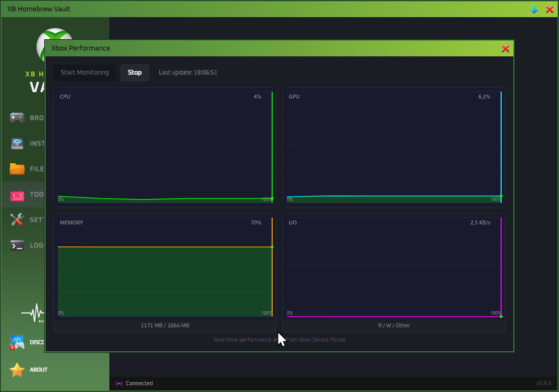Close the XB Homebrew Vault window
The width and height of the screenshot is (559, 392).
point(549,9)
